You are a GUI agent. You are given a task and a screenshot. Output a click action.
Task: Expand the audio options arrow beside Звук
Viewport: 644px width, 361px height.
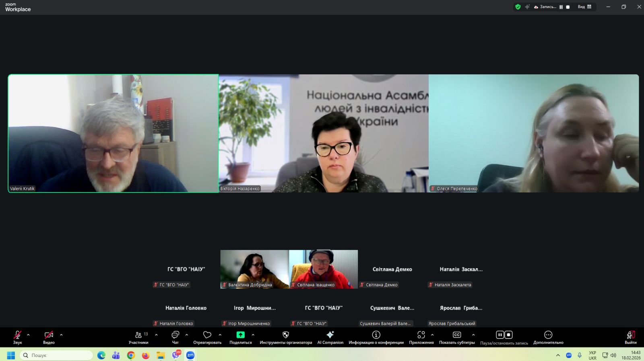coord(28,335)
